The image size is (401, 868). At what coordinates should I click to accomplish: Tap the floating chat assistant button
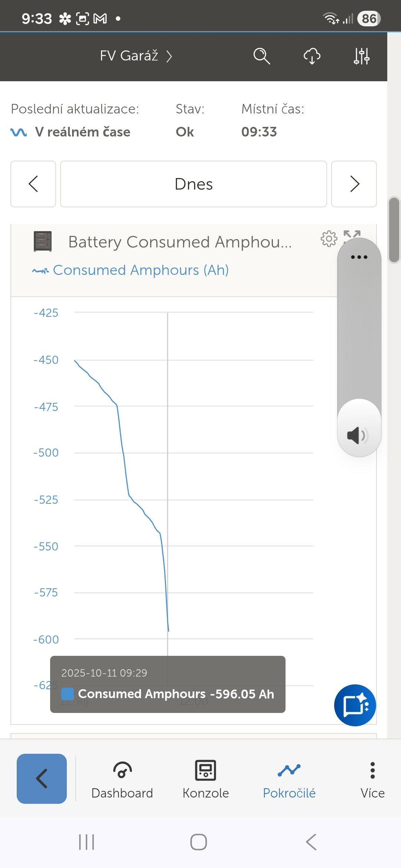[355, 705]
